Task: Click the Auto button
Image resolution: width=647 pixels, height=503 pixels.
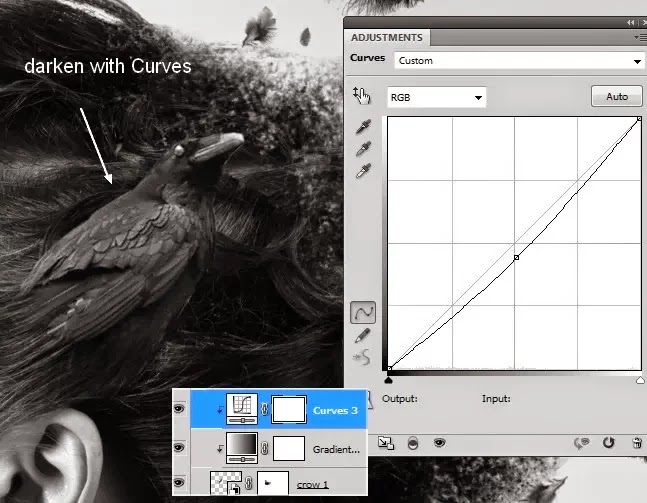Action: pos(616,97)
